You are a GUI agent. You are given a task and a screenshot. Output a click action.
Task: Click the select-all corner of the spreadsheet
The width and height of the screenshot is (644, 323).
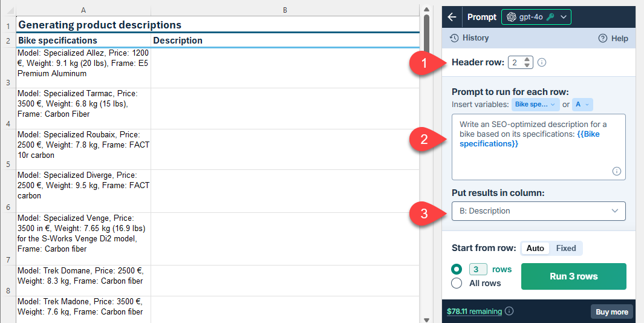[8, 10]
